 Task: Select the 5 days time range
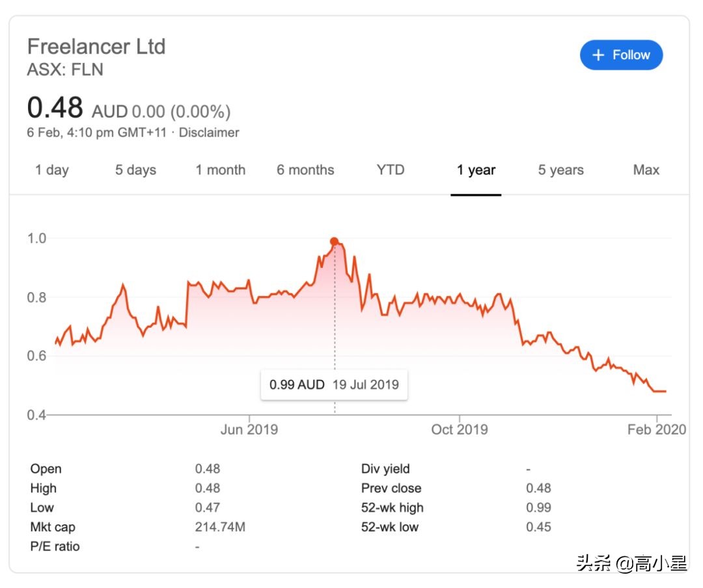click(x=135, y=170)
